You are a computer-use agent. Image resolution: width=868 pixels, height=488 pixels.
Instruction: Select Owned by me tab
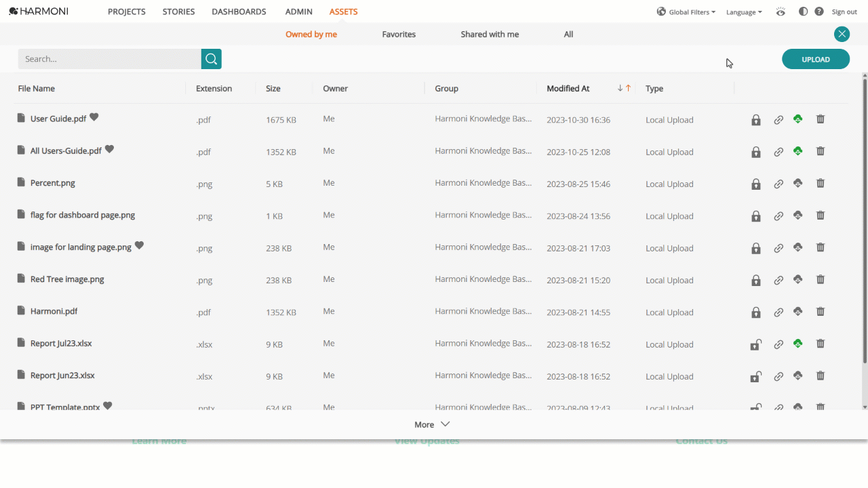point(311,34)
